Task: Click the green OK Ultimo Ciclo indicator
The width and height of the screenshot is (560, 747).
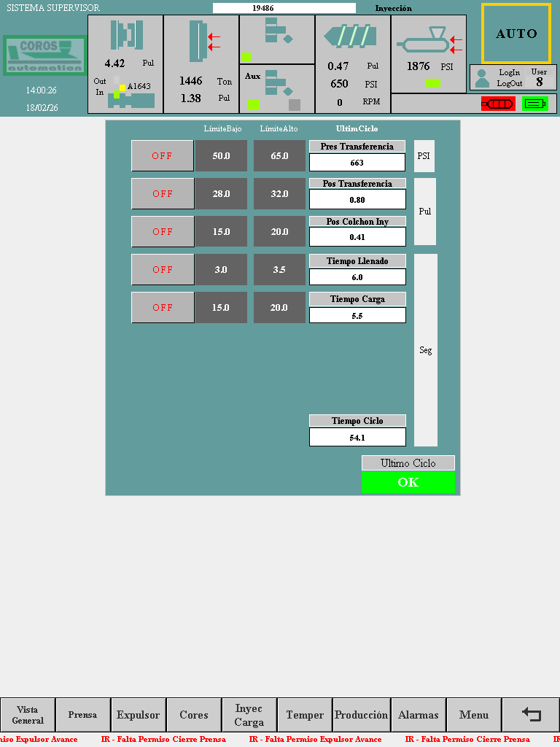Action: coord(408,482)
